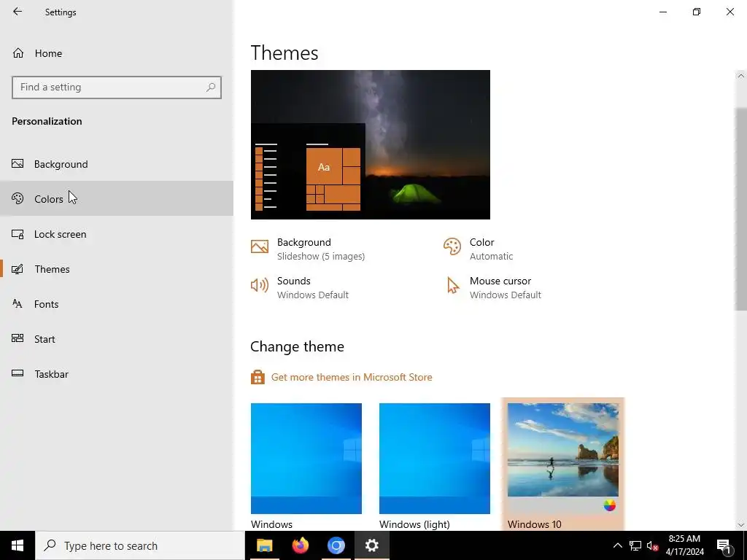
Task: Click the Colors palette icon in sidebar
Action: pos(18,198)
